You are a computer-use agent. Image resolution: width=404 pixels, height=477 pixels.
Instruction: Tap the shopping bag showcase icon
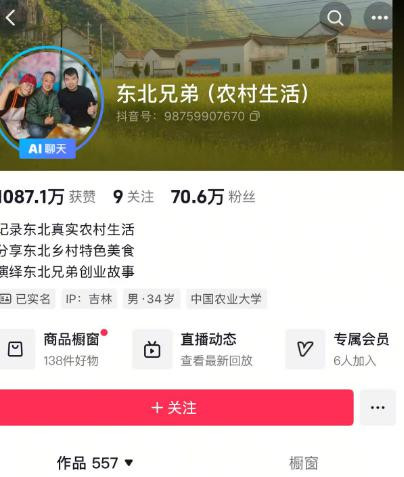(x=15, y=349)
